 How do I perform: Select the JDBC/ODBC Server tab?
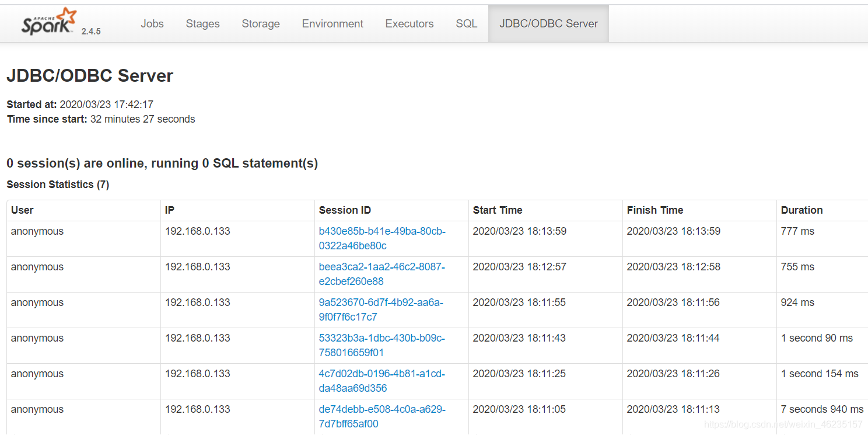tap(549, 24)
